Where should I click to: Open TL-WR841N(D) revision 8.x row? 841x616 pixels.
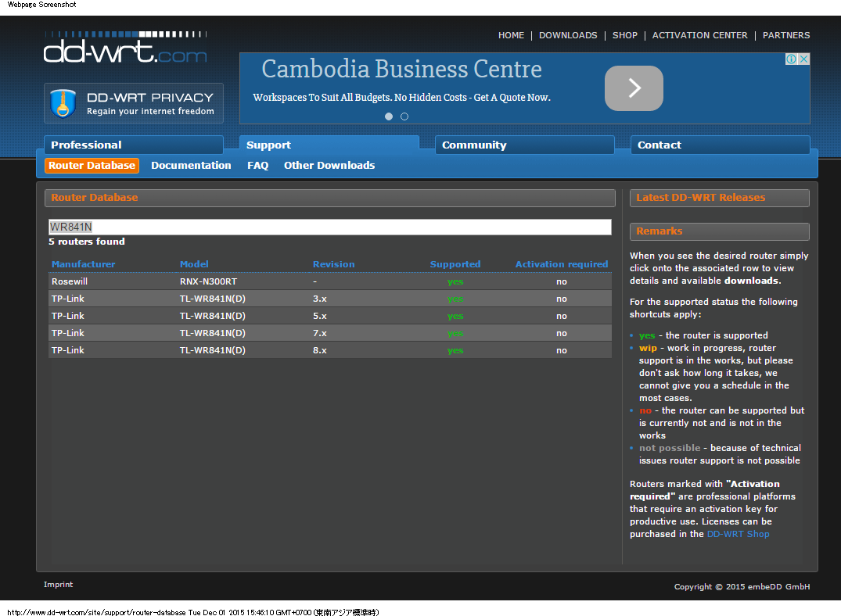(x=330, y=350)
